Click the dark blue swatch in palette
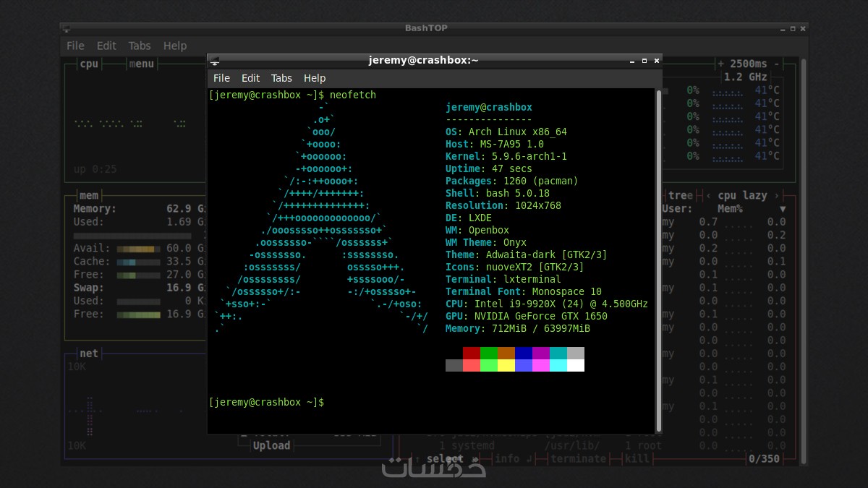Screen dimensions: 868x488 [x=524, y=353]
